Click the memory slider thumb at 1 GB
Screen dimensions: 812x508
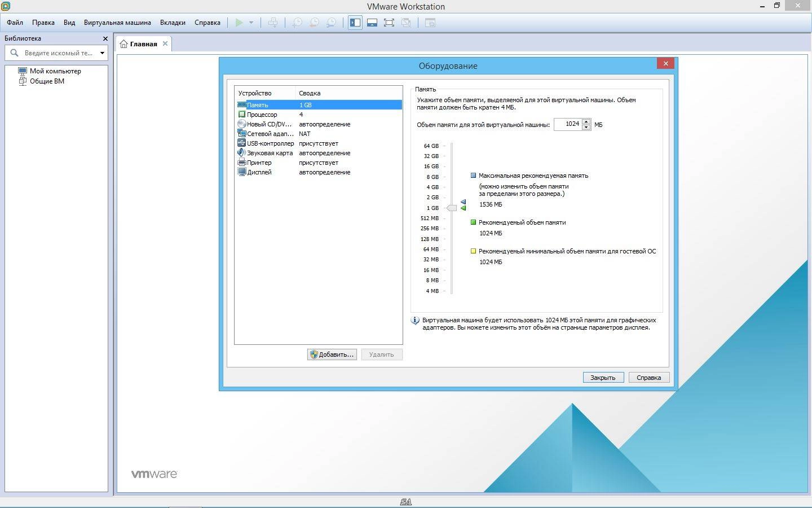pyautogui.click(x=452, y=208)
